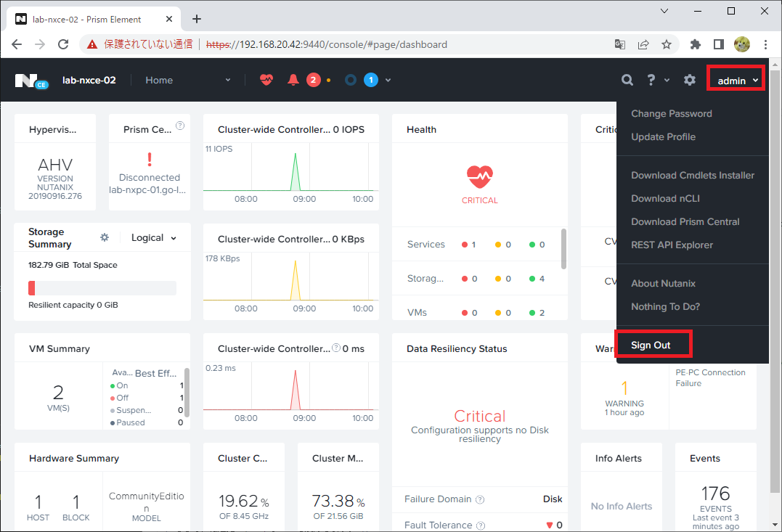Screen dimensions: 782x532
Task: Bookmark this page with star icon
Action: (x=667, y=44)
